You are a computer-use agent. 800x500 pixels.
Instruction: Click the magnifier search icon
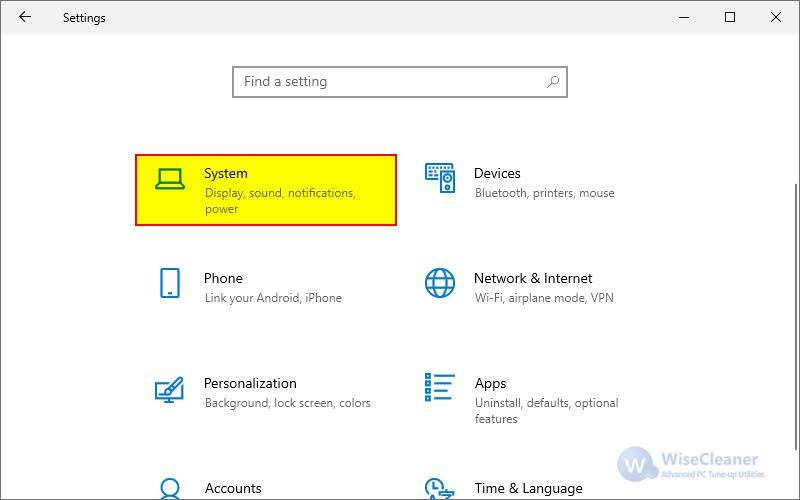[553, 82]
